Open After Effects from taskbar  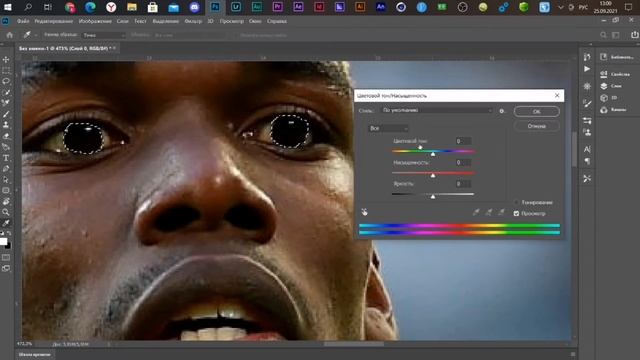298,7
